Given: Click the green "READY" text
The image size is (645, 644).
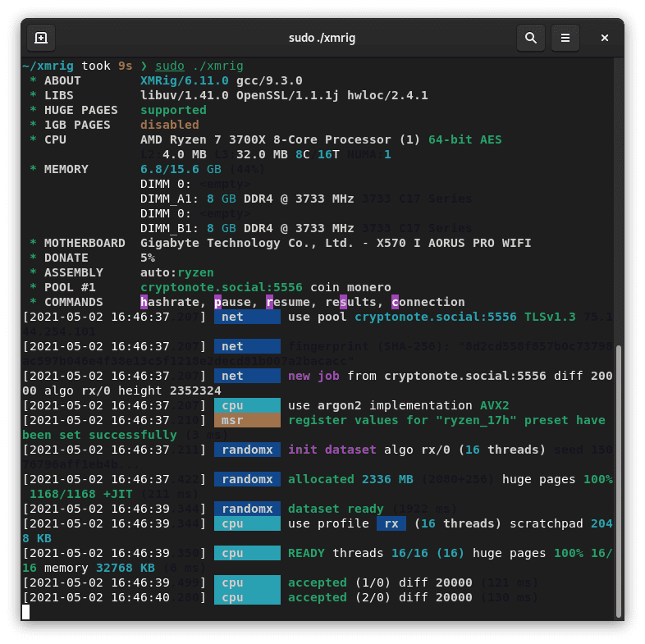Looking at the screenshot, I should pyautogui.click(x=306, y=554).
